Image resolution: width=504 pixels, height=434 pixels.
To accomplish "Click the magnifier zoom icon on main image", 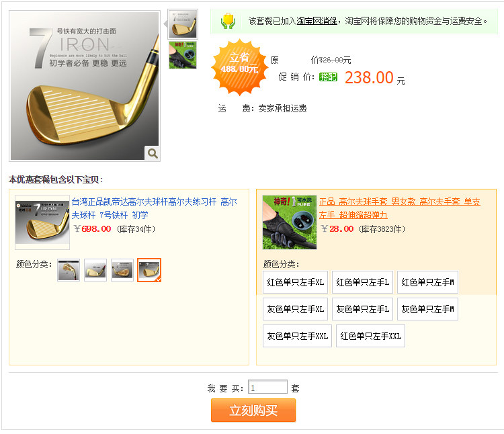I will (153, 153).
